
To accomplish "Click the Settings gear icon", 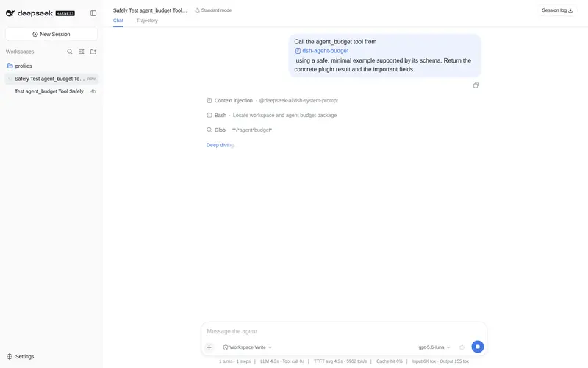I will 10,356.
